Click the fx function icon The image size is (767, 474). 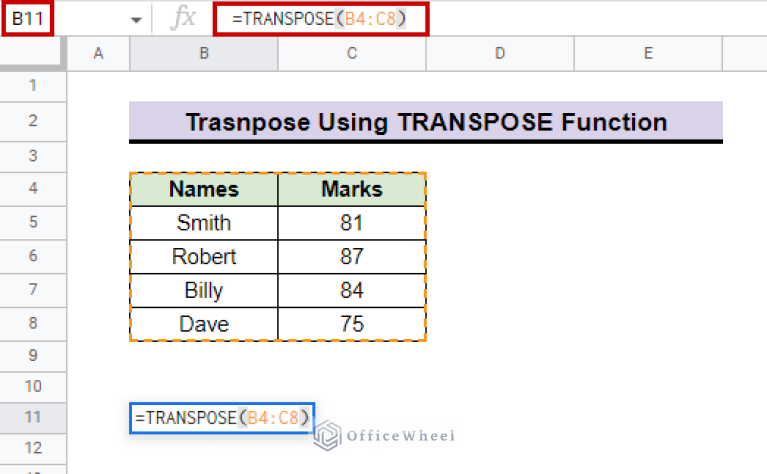pos(183,19)
